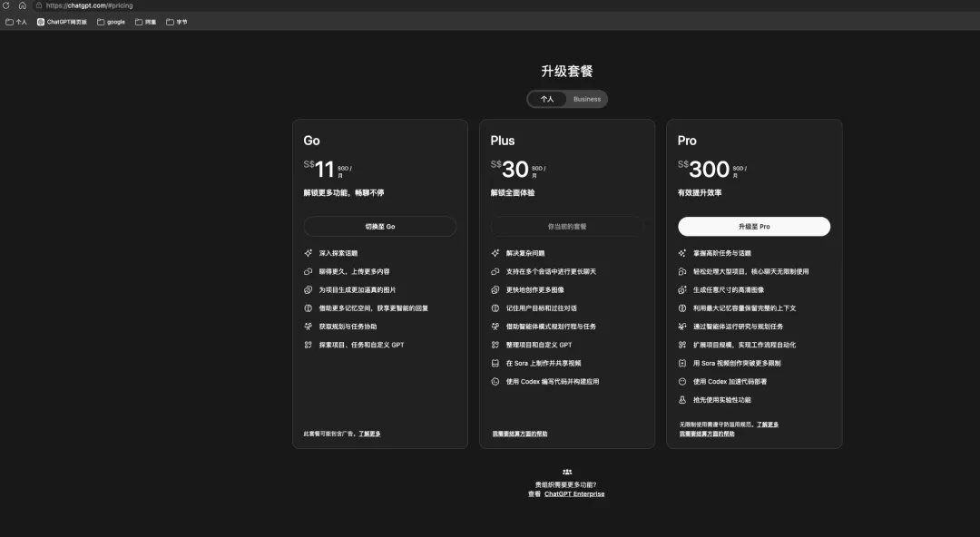Click image icon beside 生成任意尺寸的高清图像
The height and width of the screenshot is (537, 980).
[681, 290]
